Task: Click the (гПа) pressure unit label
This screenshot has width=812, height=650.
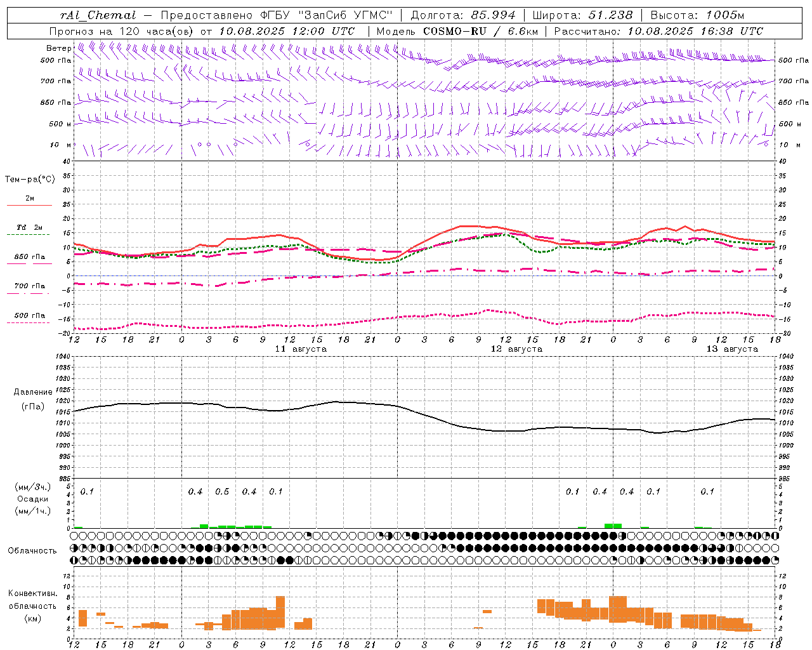Action: tap(33, 407)
